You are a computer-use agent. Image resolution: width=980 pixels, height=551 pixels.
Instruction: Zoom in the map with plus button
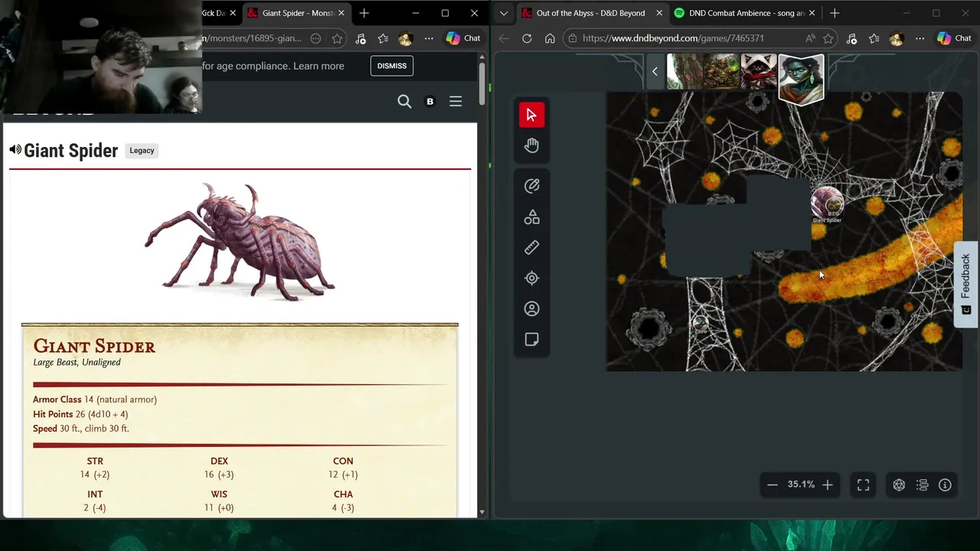click(x=827, y=484)
